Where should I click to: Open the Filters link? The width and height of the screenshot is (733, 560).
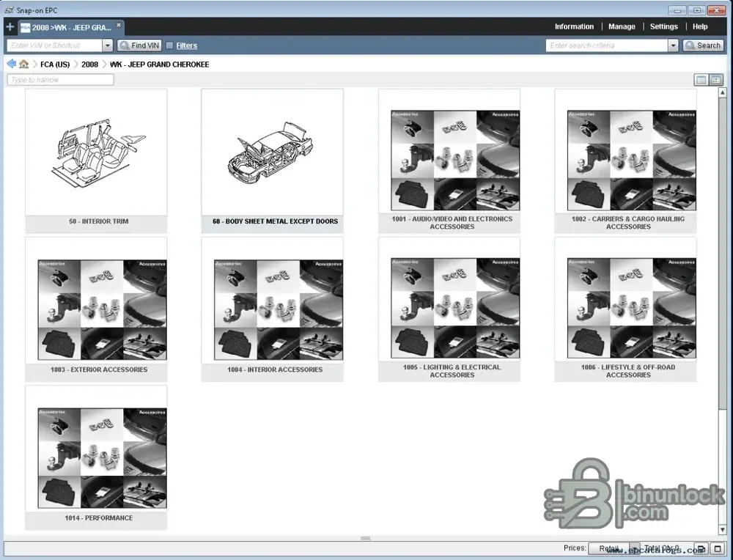coord(186,45)
